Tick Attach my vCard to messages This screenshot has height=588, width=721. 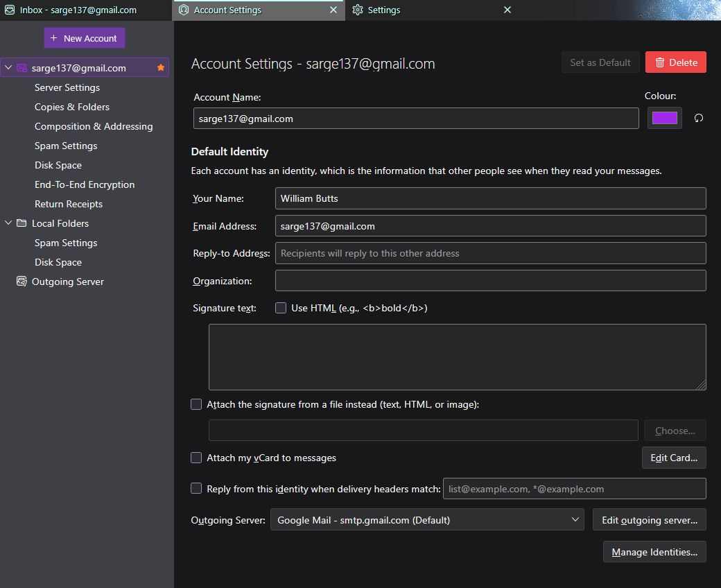(196, 458)
